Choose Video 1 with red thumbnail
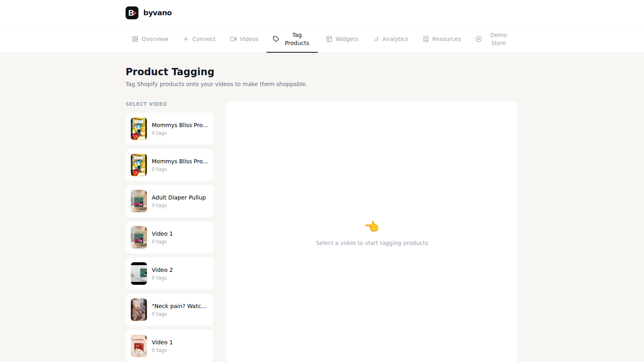The image size is (644, 362). [169, 346]
